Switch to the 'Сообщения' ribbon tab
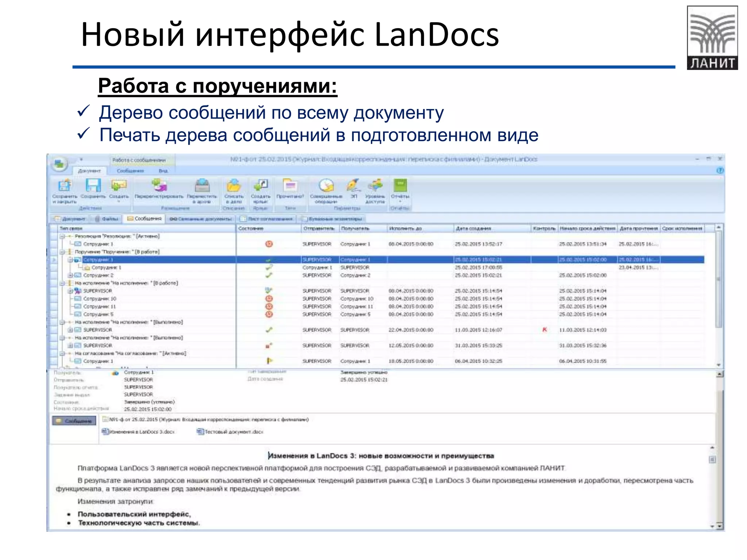The width and height of the screenshot is (747, 560). (130, 171)
